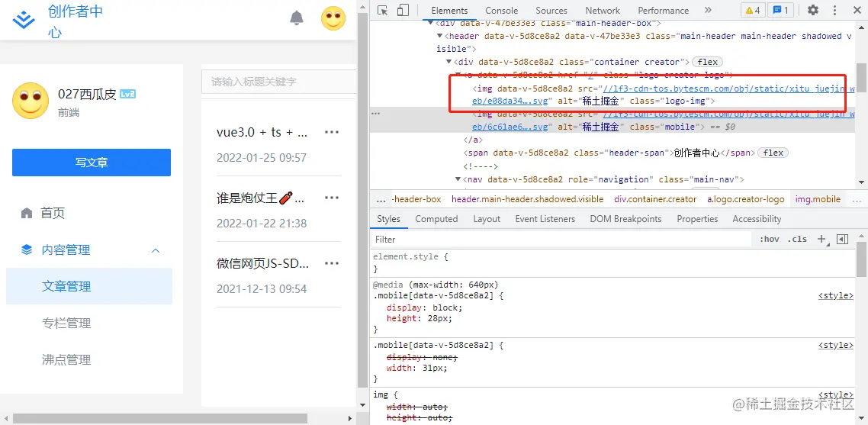Open more options for vue3.0 + ts article
This screenshot has width=868, height=425.
332,132
